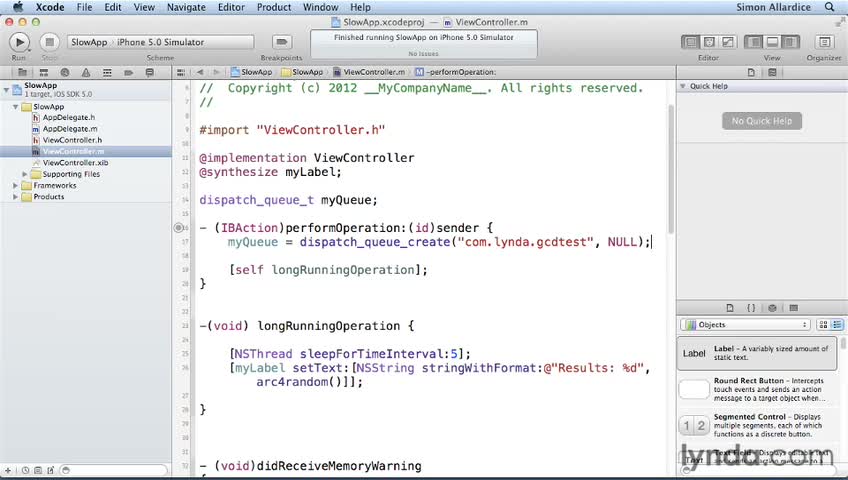
Task: Open the File menu
Action: pyautogui.click(x=84, y=7)
